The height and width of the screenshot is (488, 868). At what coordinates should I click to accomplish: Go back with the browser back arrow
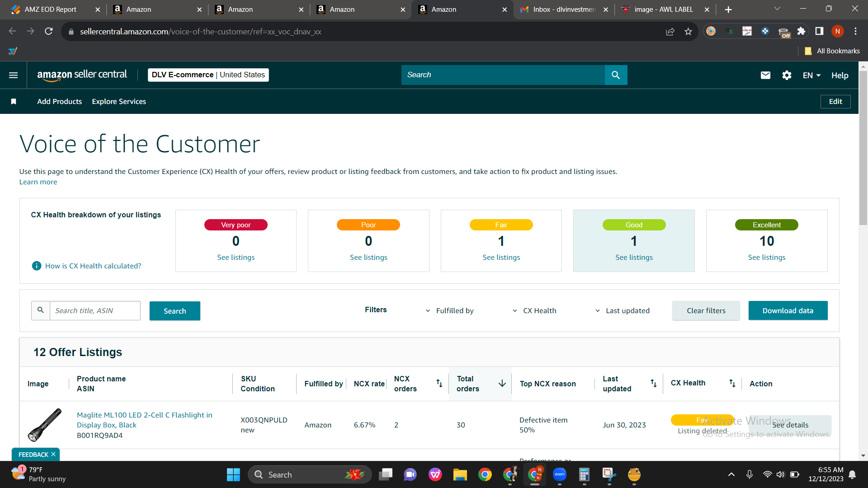[13, 31]
